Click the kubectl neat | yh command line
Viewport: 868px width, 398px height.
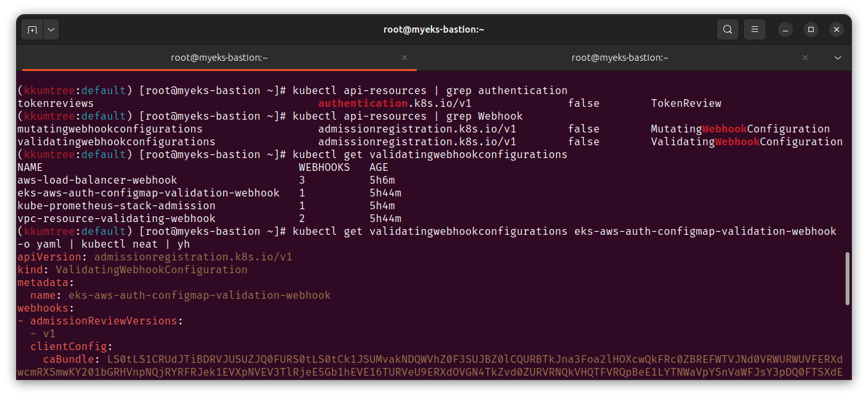tap(104, 244)
